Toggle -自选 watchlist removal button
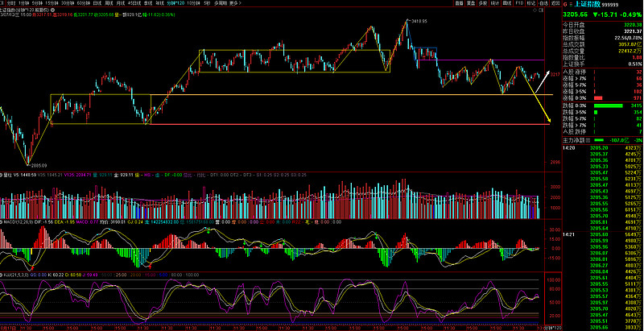 (543, 3)
